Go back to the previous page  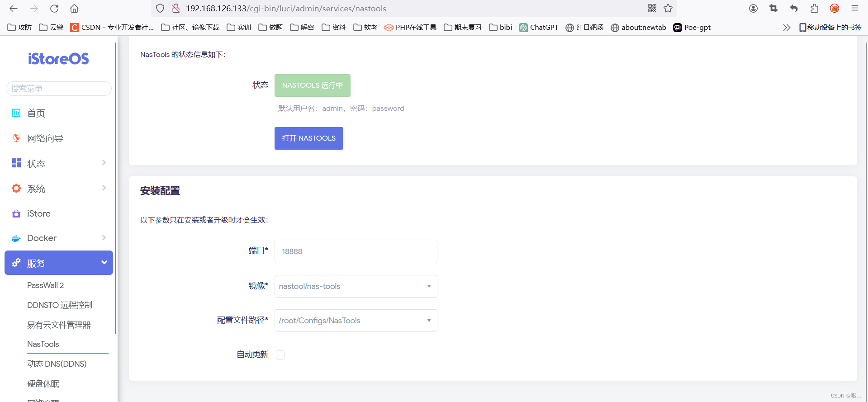14,8
